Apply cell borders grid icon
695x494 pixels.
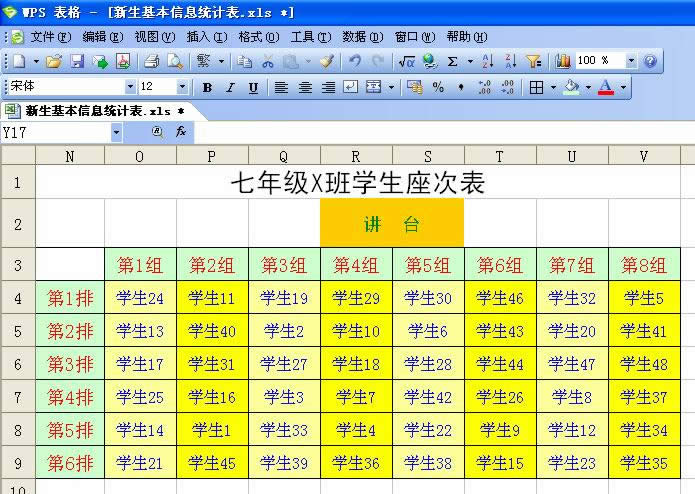[536, 88]
